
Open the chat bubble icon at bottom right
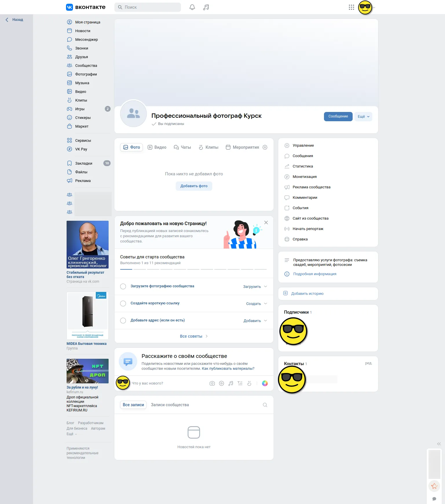[434, 499]
